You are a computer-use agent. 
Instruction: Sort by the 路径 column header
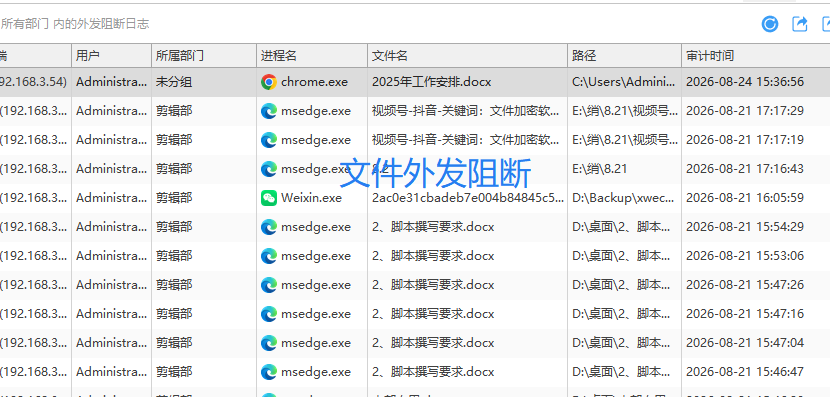coord(625,56)
